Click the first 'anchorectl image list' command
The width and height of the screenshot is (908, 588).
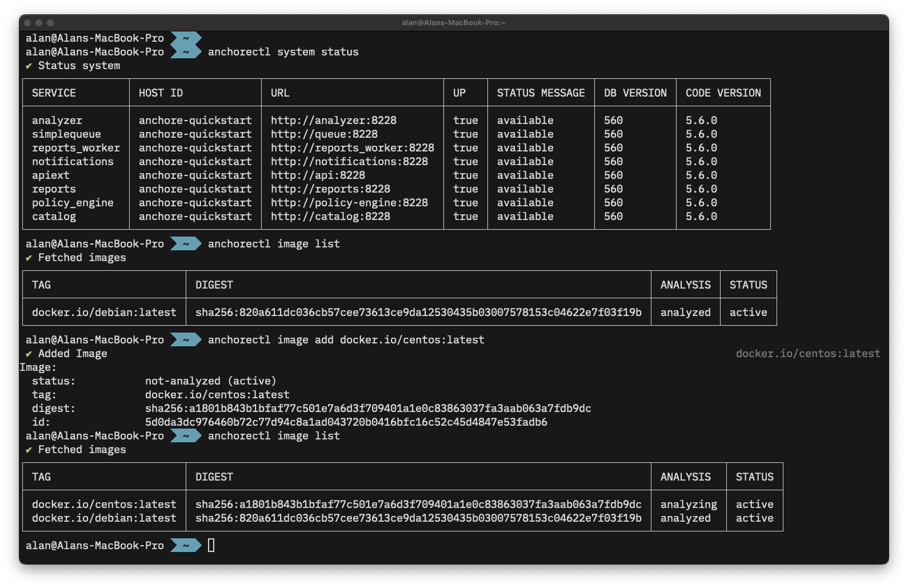pos(274,244)
